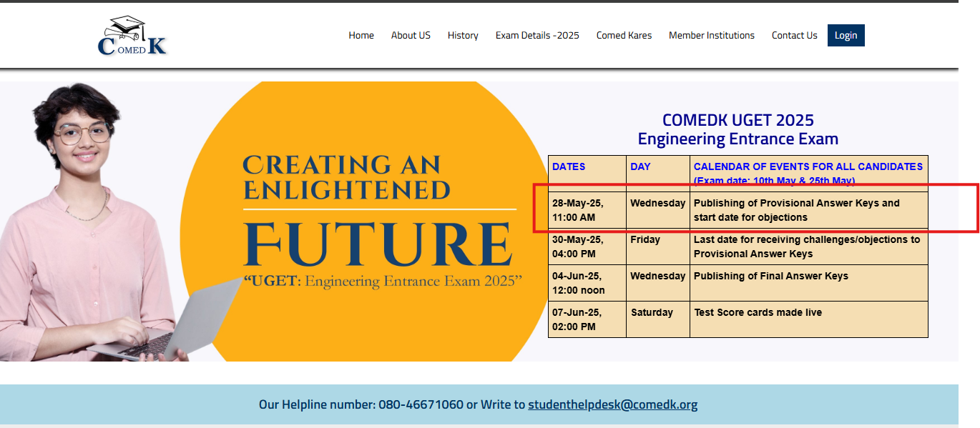
Task: Click 'Publishing of Final Answer Keys' cell
Action: (809, 283)
